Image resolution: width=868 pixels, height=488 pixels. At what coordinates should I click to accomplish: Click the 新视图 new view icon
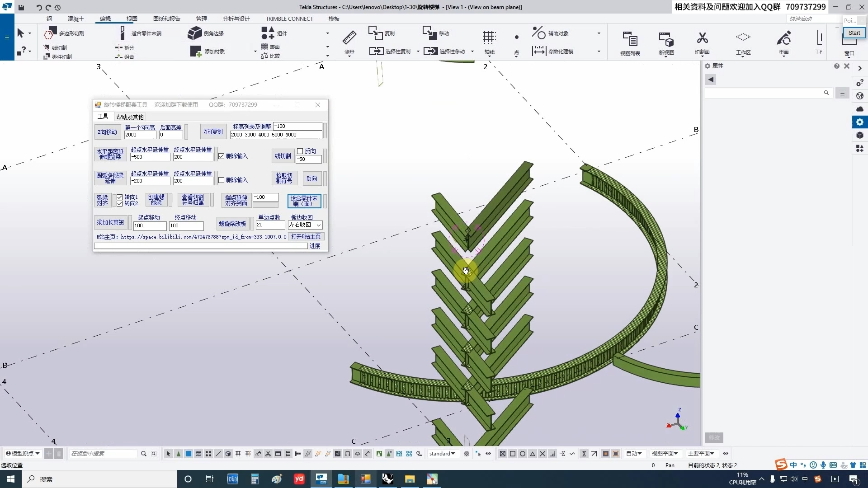tap(666, 39)
